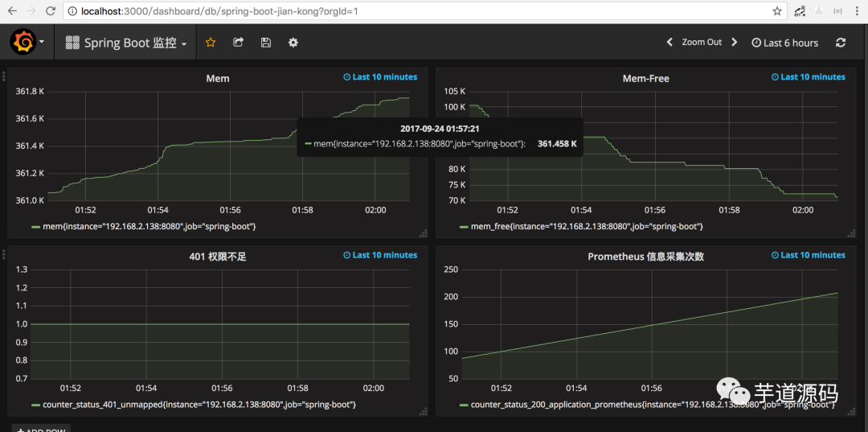Screen dimensions: 868x432
Task: Click tooltip timestamp 2017-09-24 01:57:21
Action: point(440,129)
